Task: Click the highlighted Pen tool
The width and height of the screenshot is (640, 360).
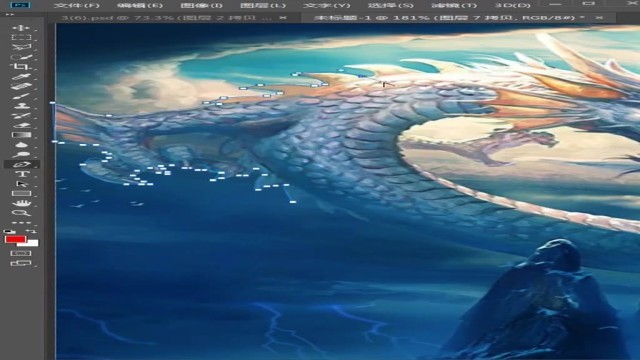Action: point(22,164)
